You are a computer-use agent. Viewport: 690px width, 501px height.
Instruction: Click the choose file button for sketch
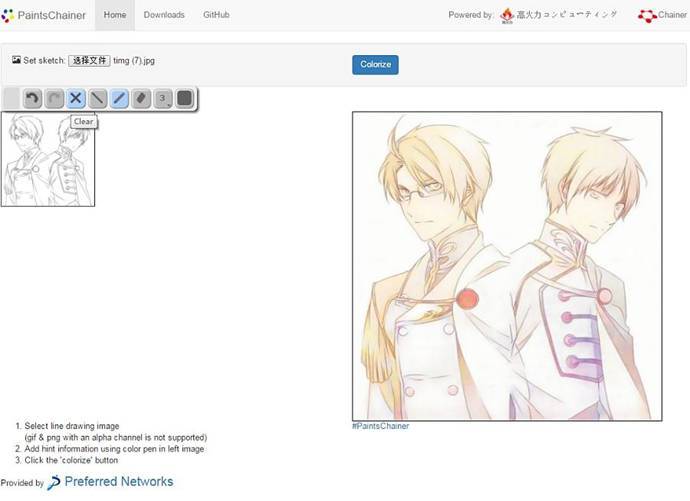pyautogui.click(x=89, y=61)
